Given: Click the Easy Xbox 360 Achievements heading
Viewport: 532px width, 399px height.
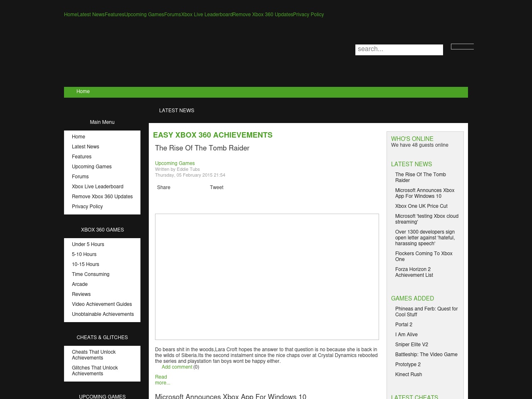Looking at the screenshot, I should coord(213,135).
